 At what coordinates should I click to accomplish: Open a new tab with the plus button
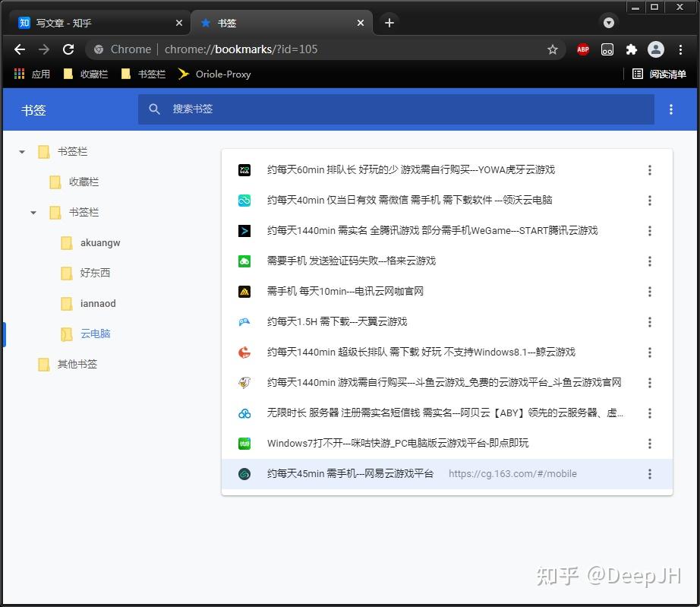pos(389,23)
